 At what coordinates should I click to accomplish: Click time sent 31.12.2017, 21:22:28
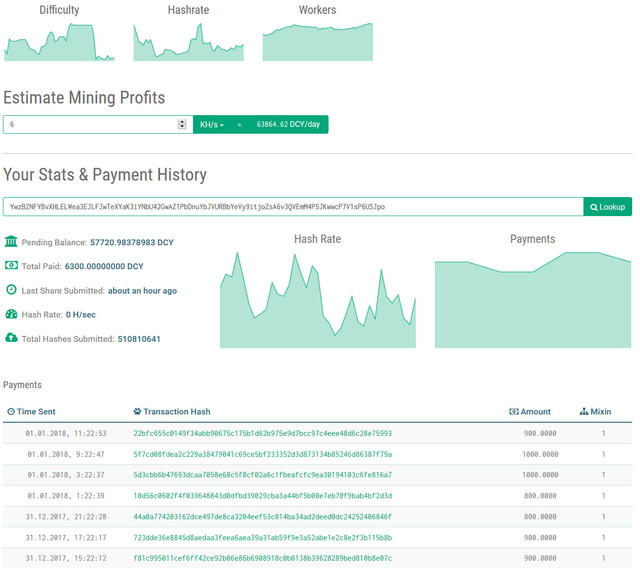coord(66,516)
